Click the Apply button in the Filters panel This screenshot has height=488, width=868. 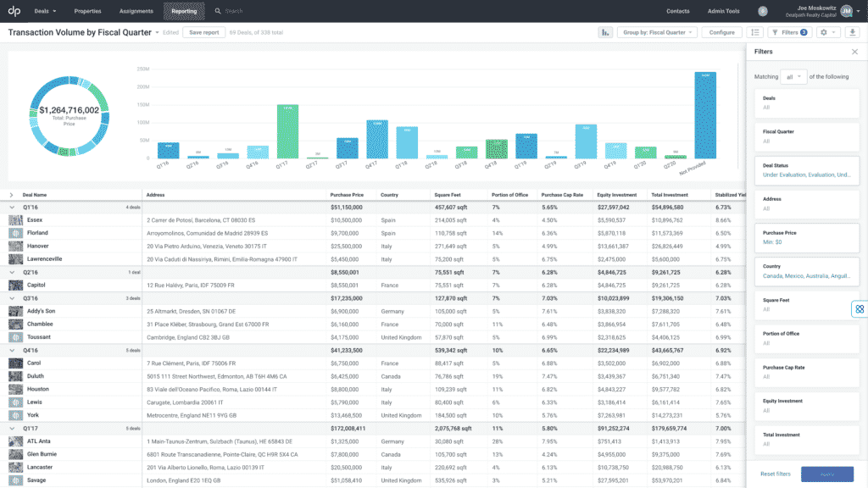[829, 474]
